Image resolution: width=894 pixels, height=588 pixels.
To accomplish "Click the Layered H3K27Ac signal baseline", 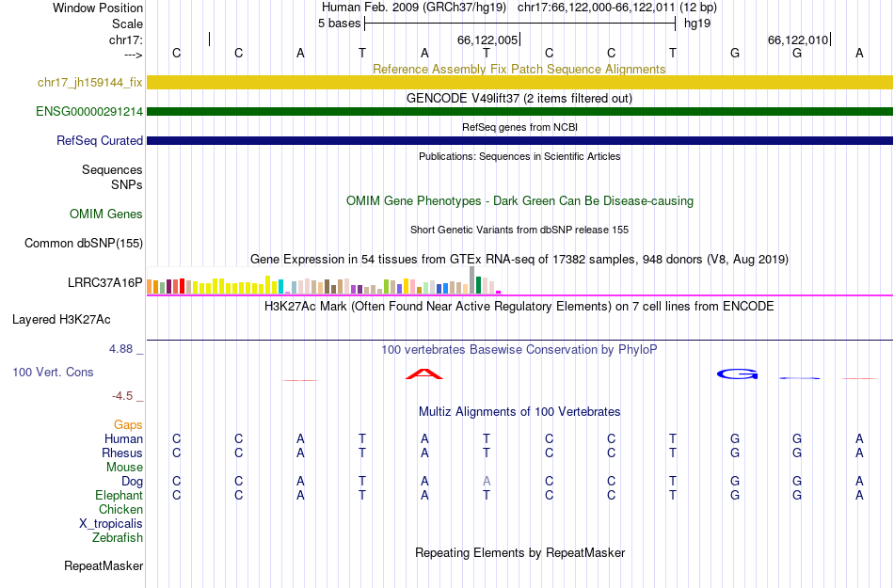I will click(x=519, y=341).
